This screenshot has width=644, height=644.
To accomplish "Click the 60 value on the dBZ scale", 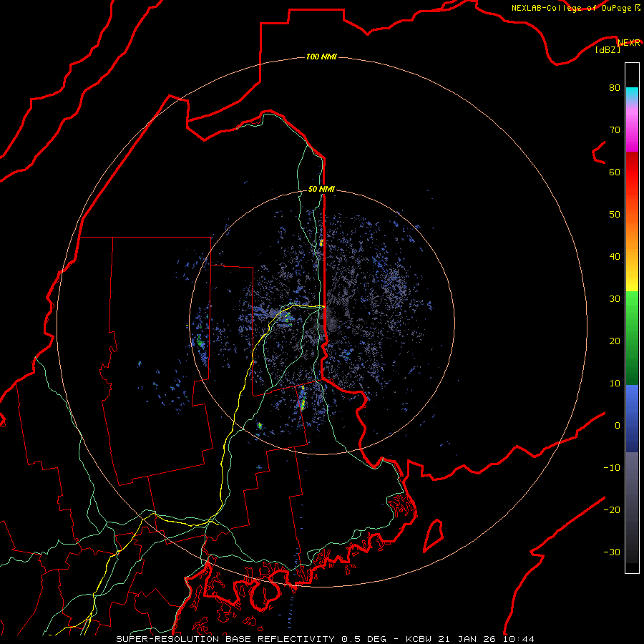I will click(615, 172).
